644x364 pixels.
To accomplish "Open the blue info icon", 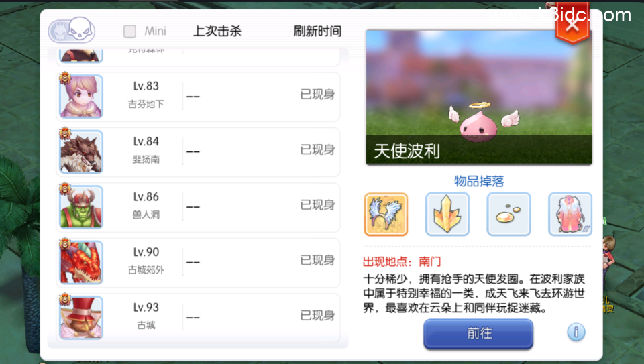I will pos(576,332).
